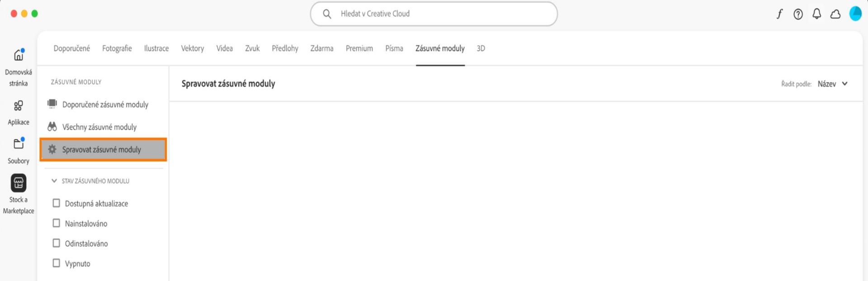Screen dimensions: 868x281
Task: Switch to the Písma tab
Action: [x=394, y=48]
